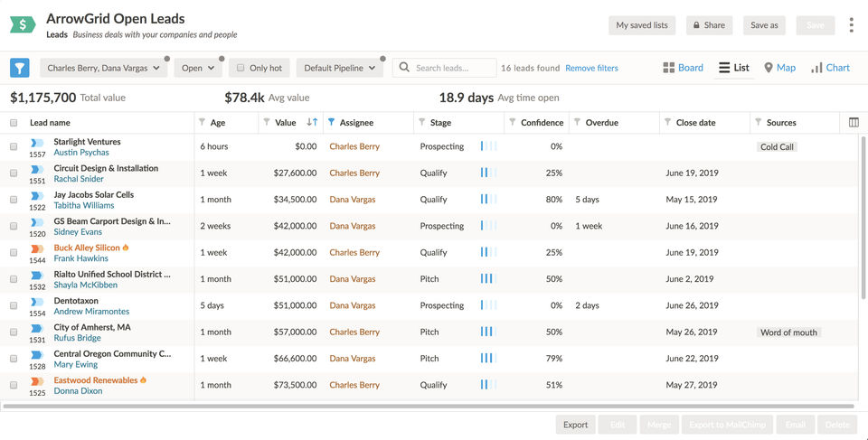Open the Open status dropdown

click(198, 68)
